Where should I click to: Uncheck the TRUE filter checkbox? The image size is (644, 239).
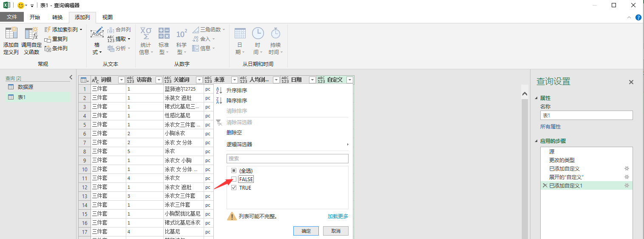coord(234,188)
